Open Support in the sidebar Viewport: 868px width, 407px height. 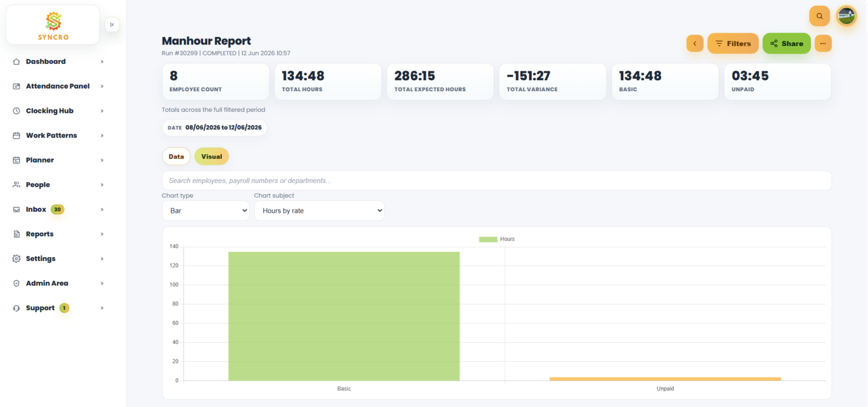tap(40, 308)
